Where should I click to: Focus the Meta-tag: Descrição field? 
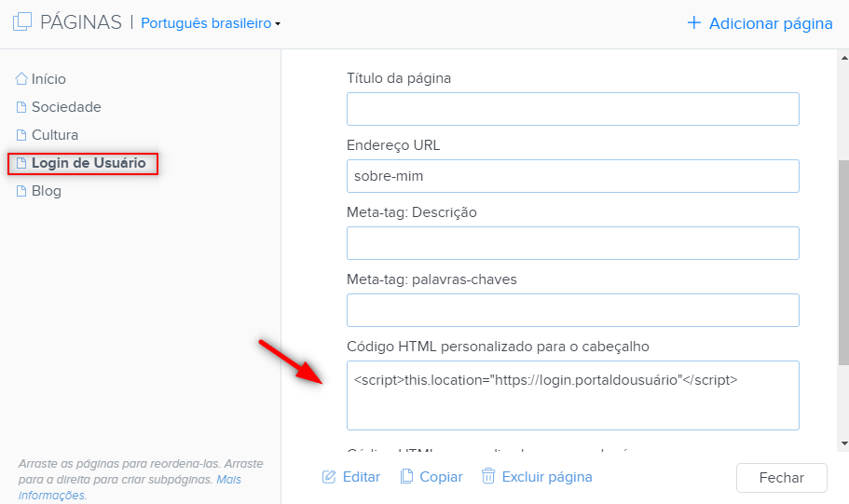point(573,243)
